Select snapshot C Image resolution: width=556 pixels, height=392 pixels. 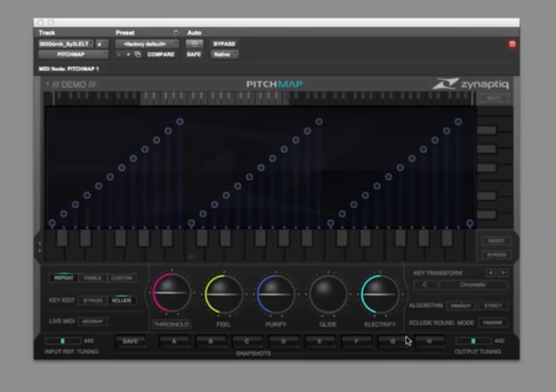247,341
